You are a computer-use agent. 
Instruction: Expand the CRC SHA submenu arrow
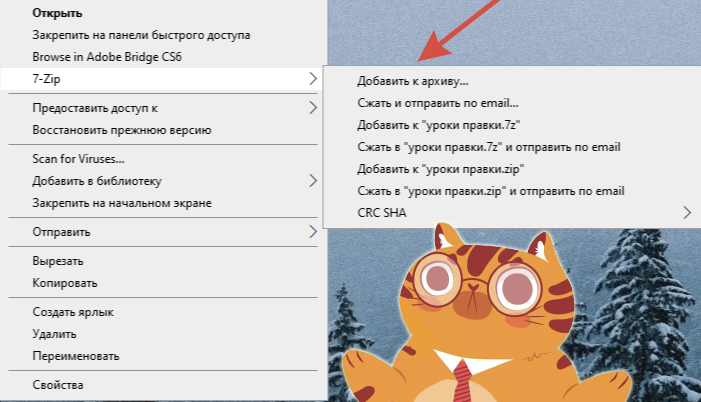(x=687, y=212)
